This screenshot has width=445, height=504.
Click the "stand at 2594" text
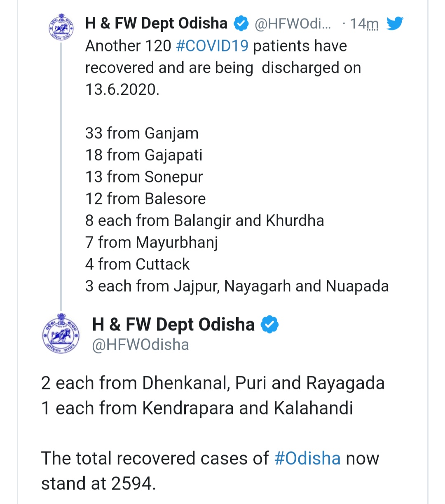[x=98, y=483]
